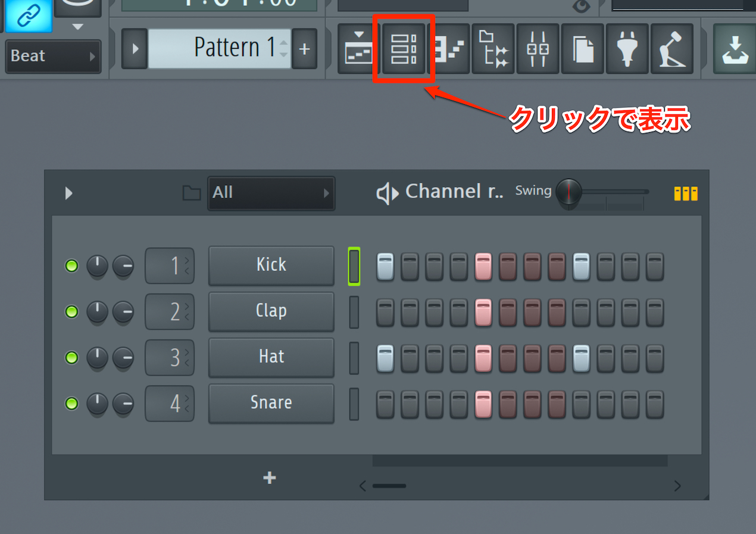Toggle first lit step of Kick row
756x534 pixels.
(385, 267)
